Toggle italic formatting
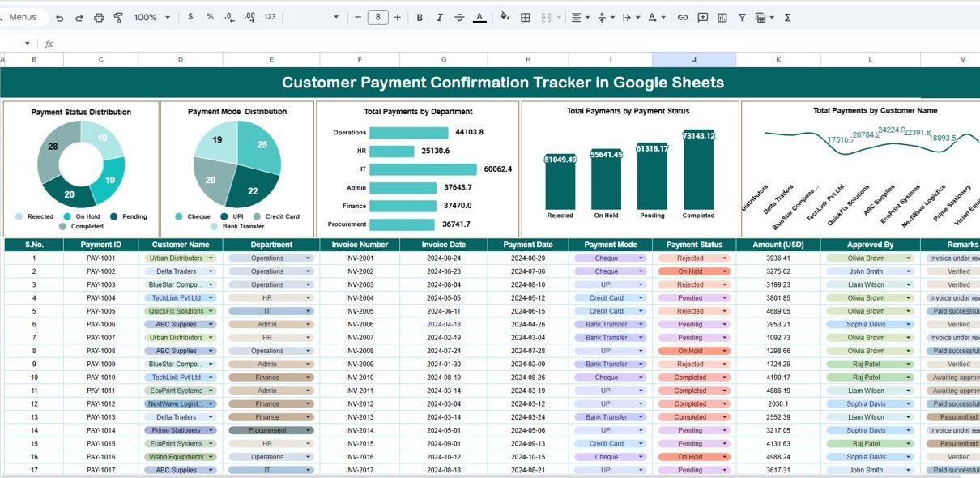 pyautogui.click(x=440, y=17)
